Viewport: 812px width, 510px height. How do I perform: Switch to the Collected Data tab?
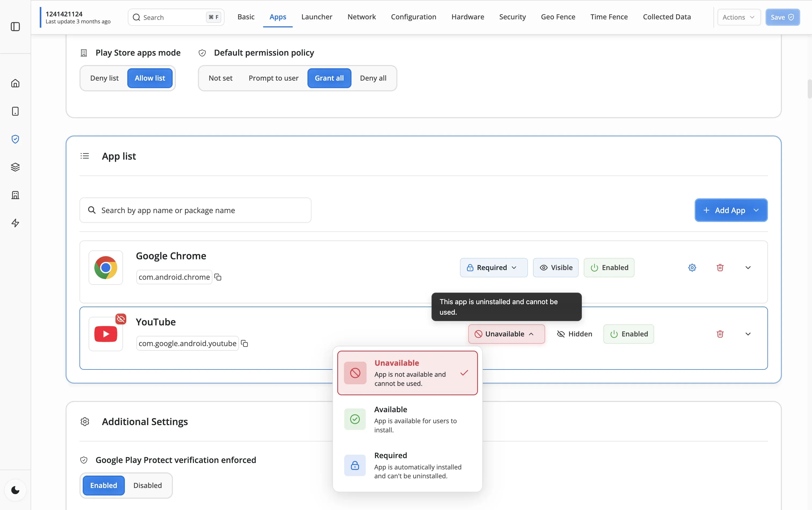[667, 17]
